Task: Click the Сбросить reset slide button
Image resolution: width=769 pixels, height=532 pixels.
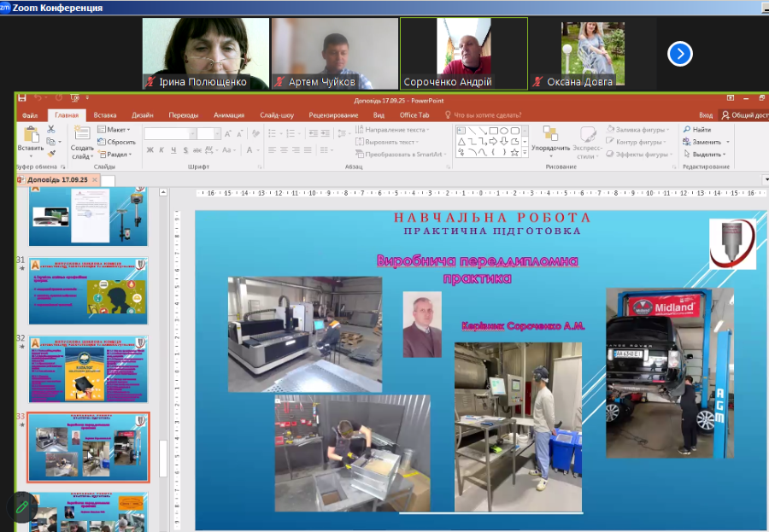Action: [x=116, y=142]
